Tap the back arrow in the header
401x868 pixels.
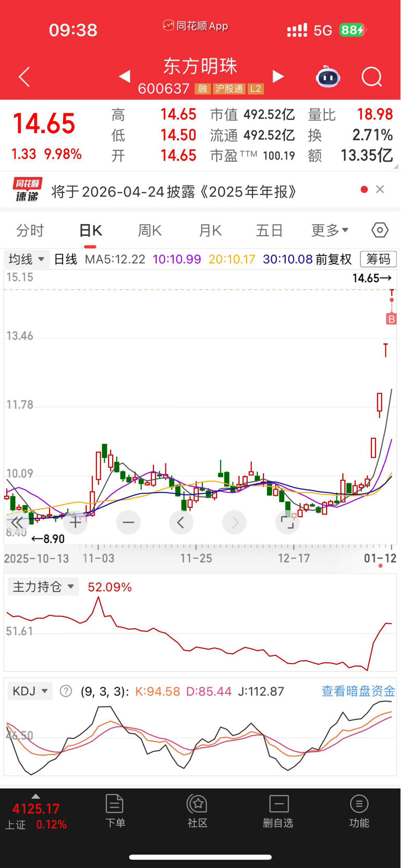click(24, 77)
